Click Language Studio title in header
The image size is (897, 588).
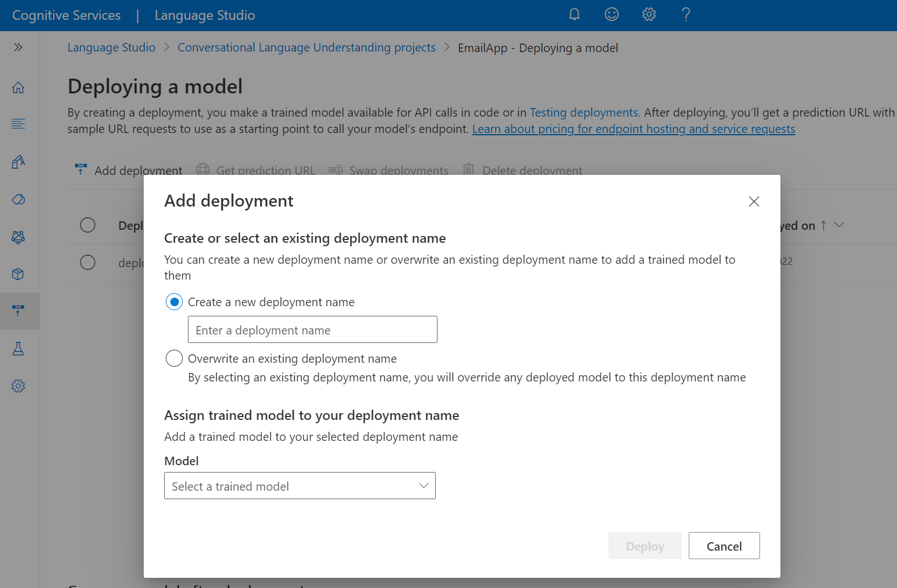[x=205, y=15]
